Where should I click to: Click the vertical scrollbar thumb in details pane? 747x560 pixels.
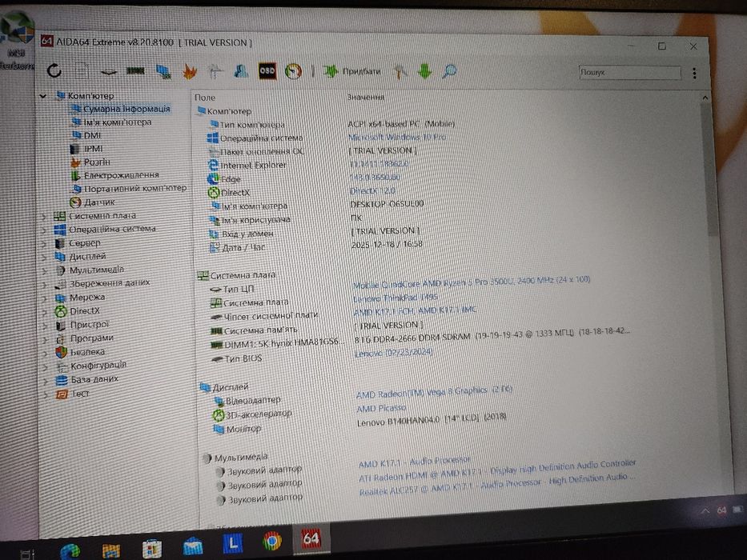tap(710, 169)
